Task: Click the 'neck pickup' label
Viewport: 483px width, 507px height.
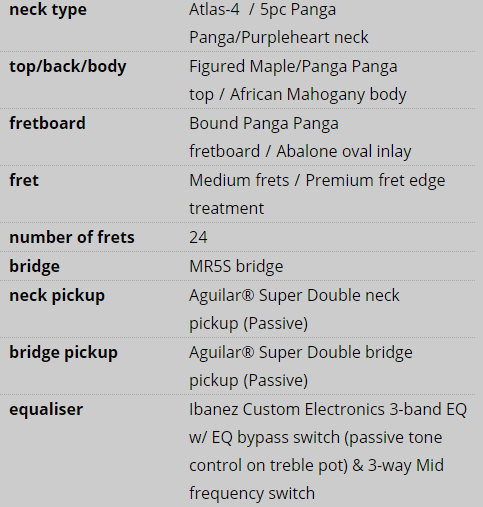Action: pos(57,295)
